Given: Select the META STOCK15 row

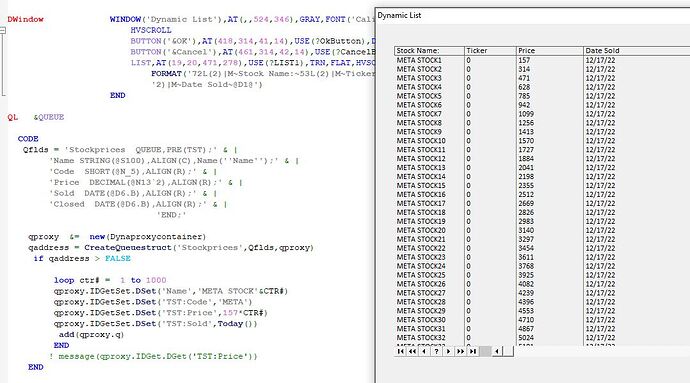Looking at the screenshot, I should [542, 185].
